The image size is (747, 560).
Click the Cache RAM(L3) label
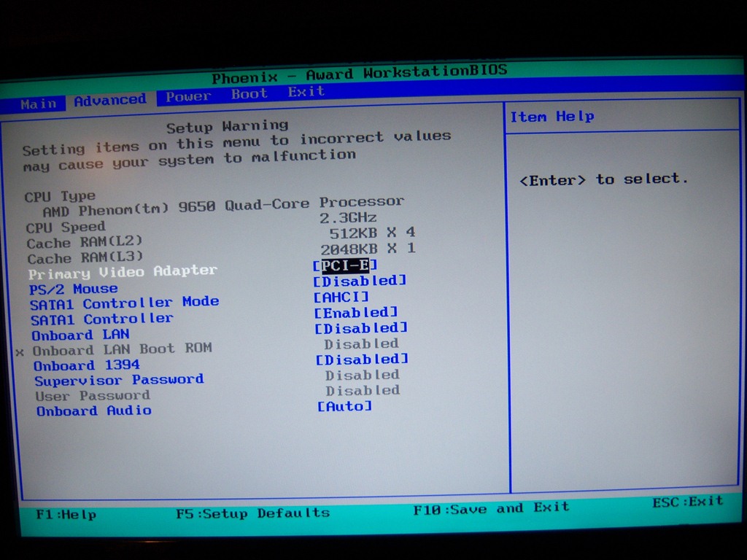tap(85, 258)
